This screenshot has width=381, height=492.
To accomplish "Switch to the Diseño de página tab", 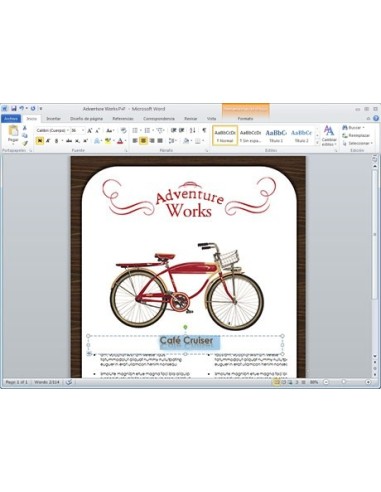I will tap(86, 119).
